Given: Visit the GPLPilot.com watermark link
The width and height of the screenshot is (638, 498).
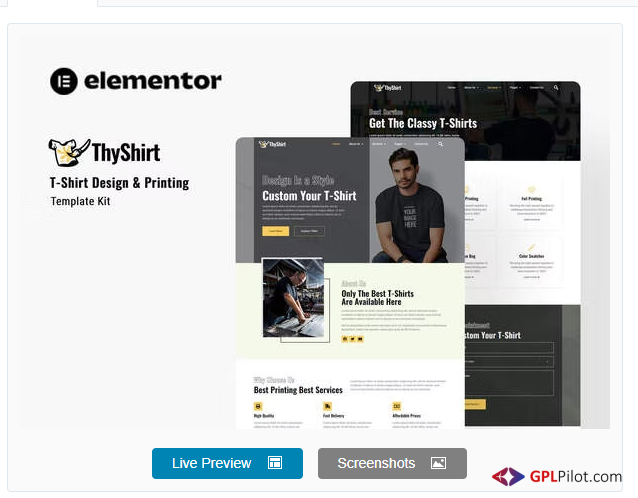Looking at the screenshot, I should pyautogui.click(x=573, y=477).
